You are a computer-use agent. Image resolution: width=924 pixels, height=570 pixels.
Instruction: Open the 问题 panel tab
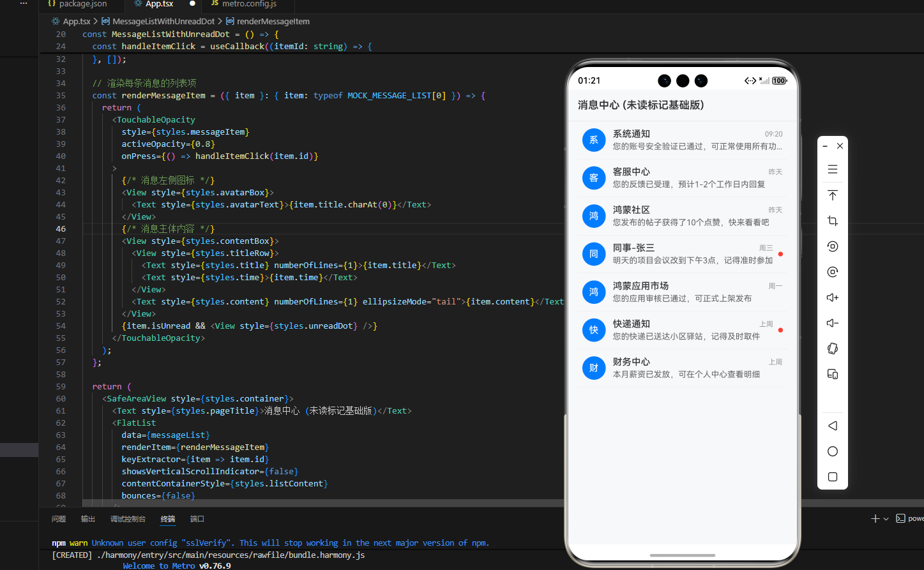point(59,519)
